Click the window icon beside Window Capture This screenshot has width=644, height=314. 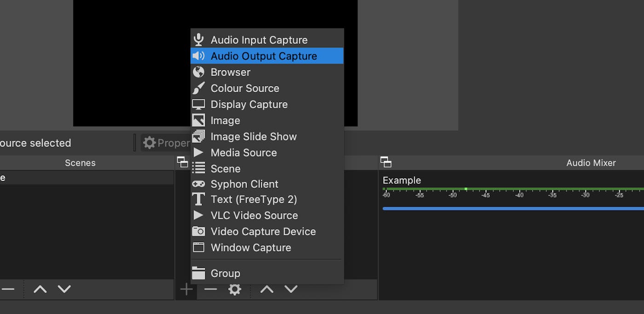[x=198, y=247]
